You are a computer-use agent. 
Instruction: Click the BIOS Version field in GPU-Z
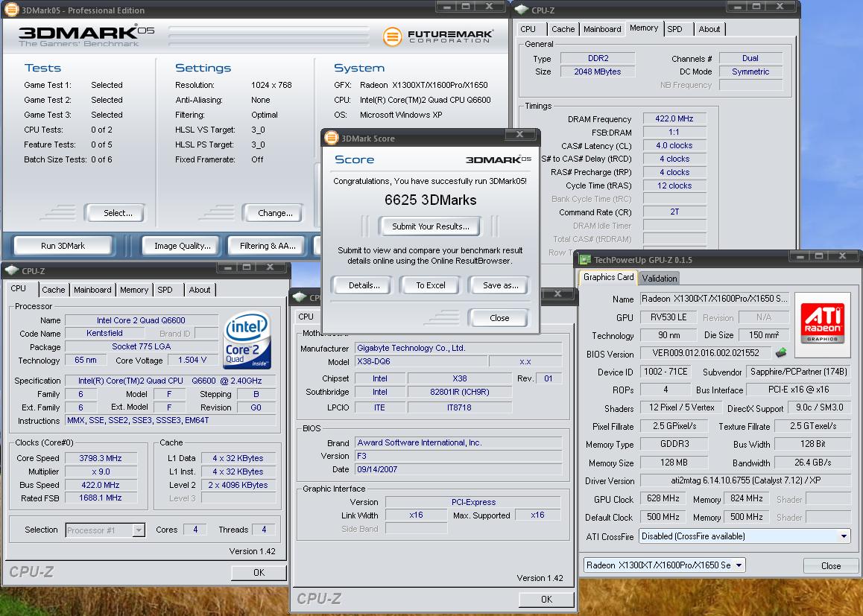pos(706,353)
